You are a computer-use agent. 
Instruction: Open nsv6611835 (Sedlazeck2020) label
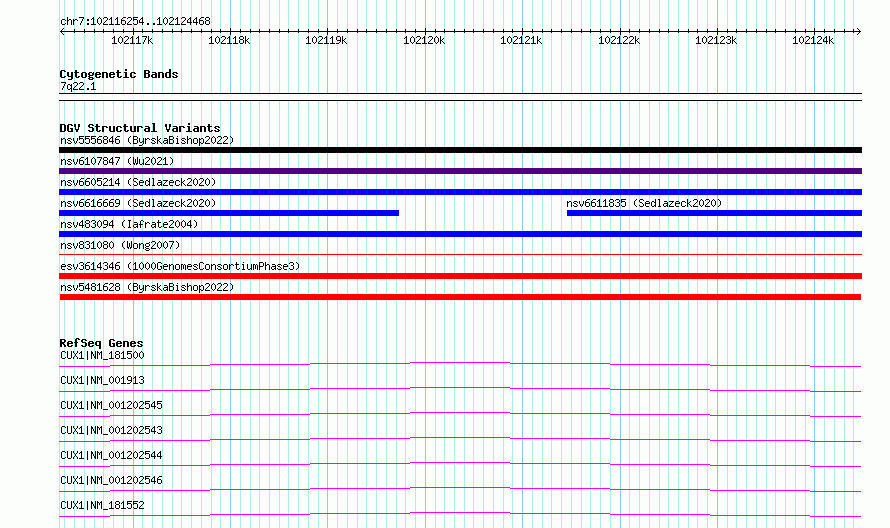[x=644, y=203]
